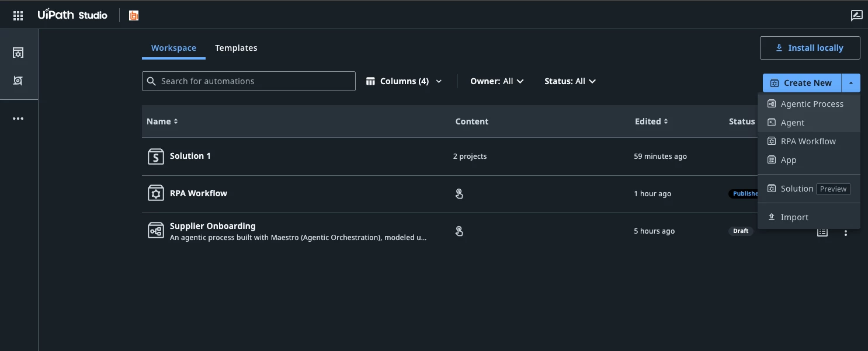Open the Owner: All filter dropdown
Viewport: 868px width, 351px height.
(497, 81)
